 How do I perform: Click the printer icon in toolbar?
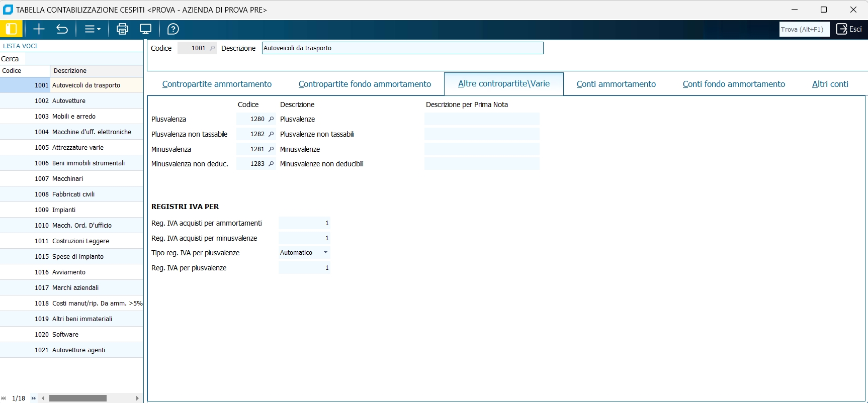(122, 29)
